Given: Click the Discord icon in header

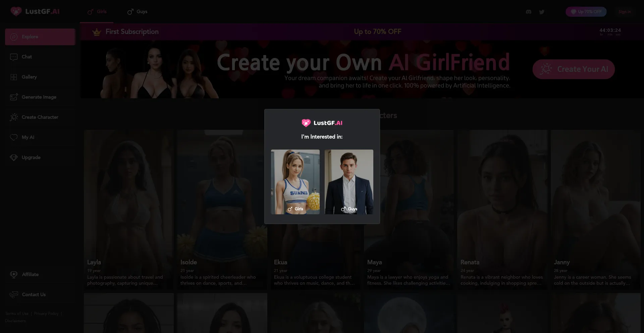Looking at the screenshot, I should click(529, 12).
